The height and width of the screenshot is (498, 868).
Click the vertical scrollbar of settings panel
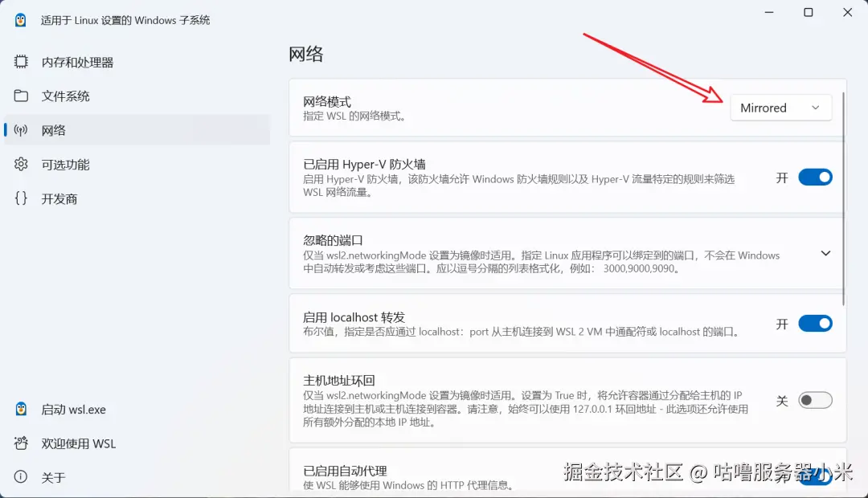(x=843, y=199)
